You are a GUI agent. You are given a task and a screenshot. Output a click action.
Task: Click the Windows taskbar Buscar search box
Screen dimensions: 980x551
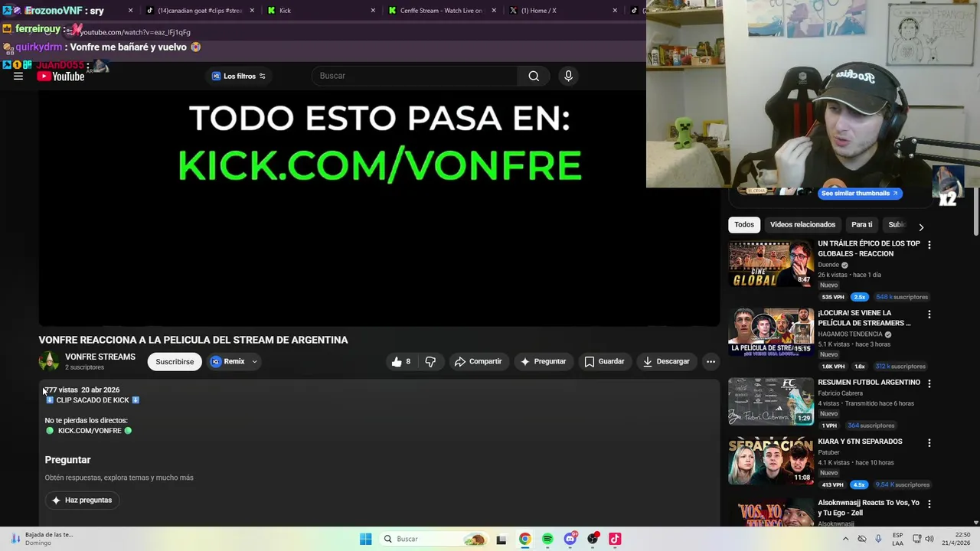click(434, 539)
